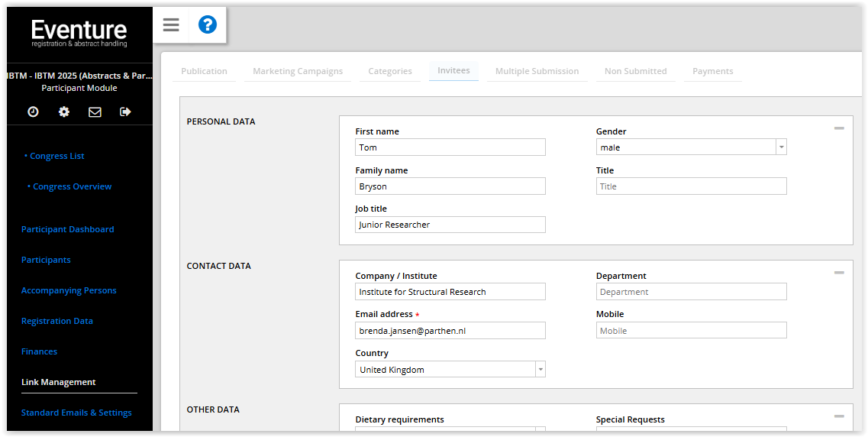Select the Multiple Submission tab
The width and height of the screenshot is (868, 437).
(537, 71)
